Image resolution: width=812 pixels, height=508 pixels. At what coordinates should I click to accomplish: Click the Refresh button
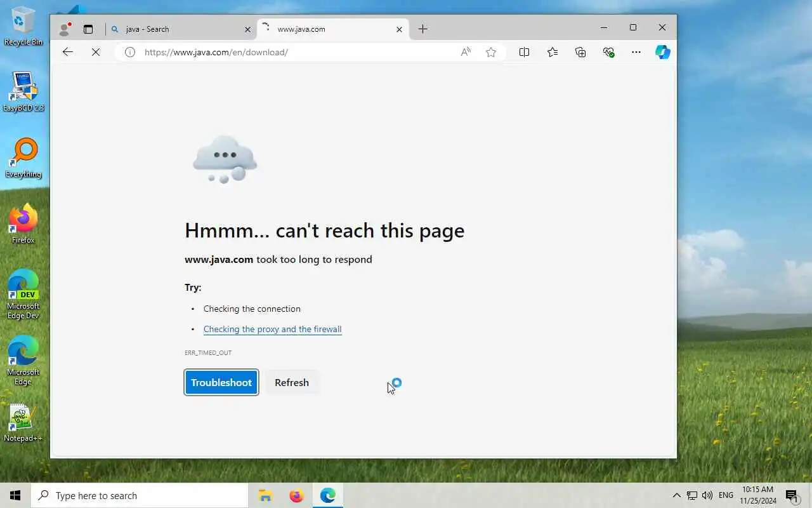point(292,382)
